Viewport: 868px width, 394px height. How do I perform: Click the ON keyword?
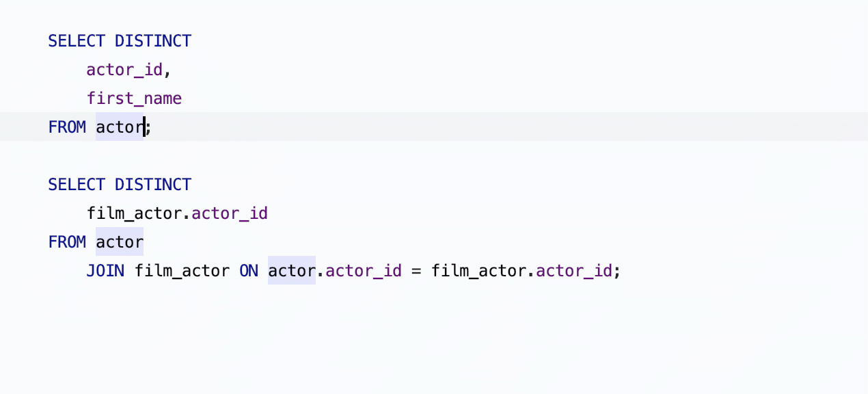[249, 271]
